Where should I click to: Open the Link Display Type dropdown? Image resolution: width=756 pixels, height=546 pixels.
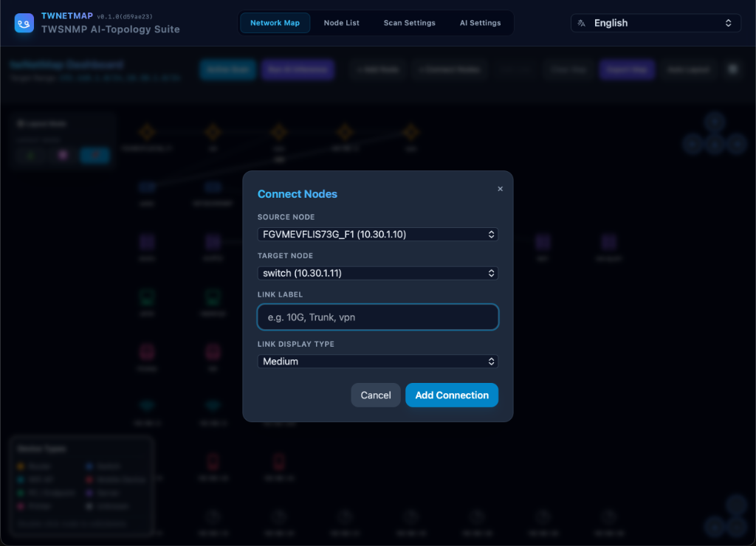[377, 362]
